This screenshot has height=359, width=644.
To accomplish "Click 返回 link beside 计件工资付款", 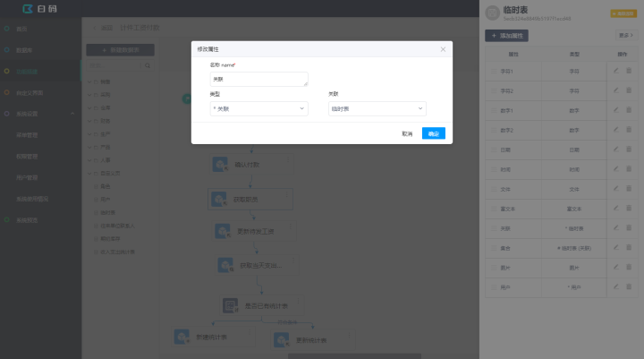I will point(104,28).
